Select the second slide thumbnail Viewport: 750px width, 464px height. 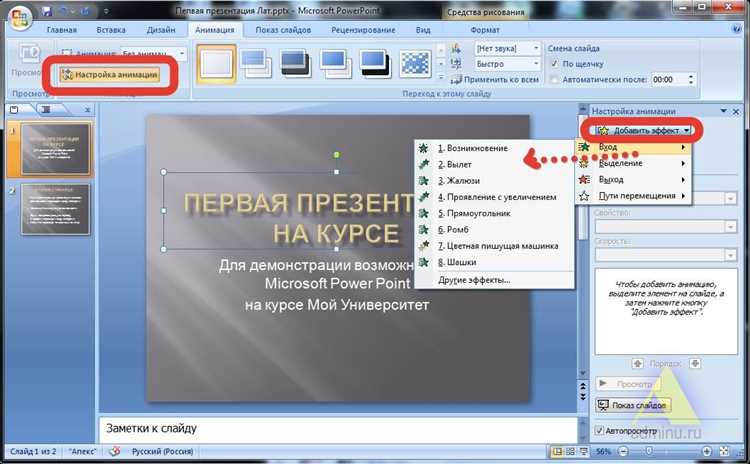(55, 209)
